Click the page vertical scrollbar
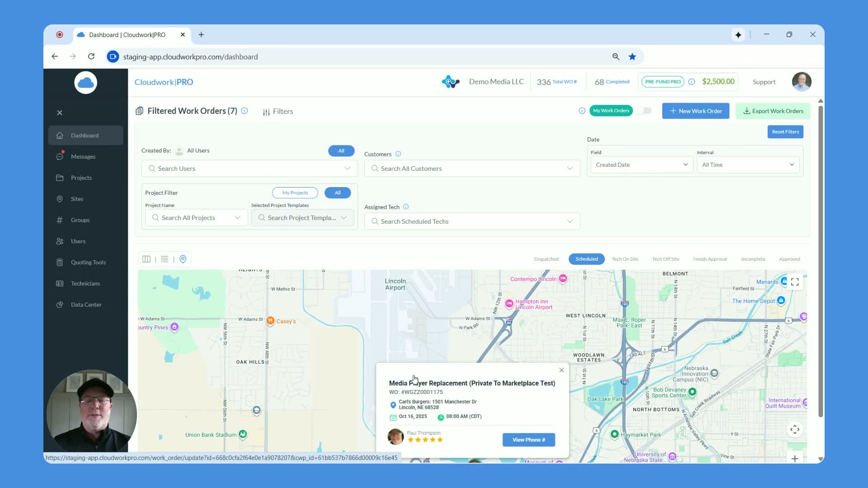The width and height of the screenshot is (868, 488). (821, 262)
